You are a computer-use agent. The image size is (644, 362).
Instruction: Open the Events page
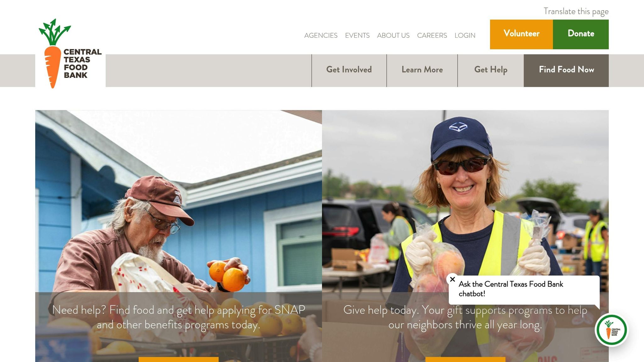click(357, 36)
